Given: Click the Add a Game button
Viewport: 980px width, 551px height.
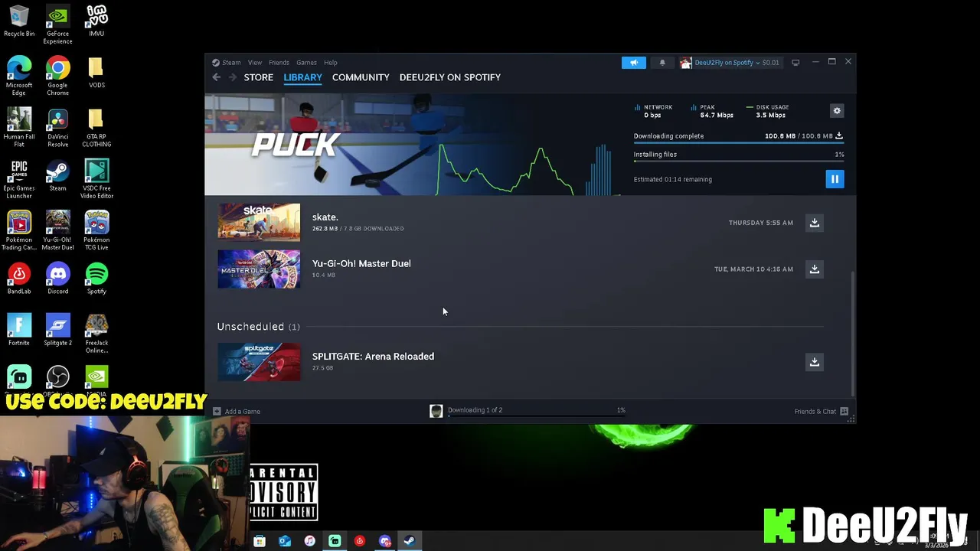Looking at the screenshot, I should point(237,412).
